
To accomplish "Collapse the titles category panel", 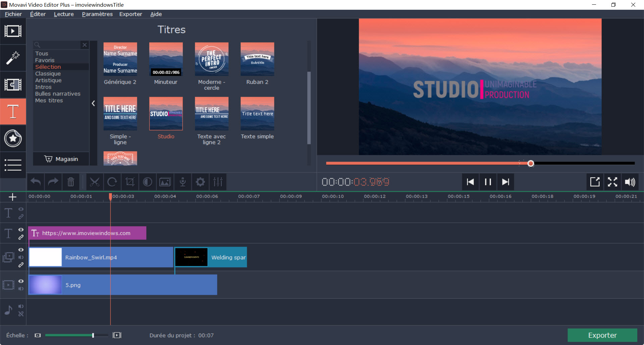I will pyautogui.click(x=93, y=103).
